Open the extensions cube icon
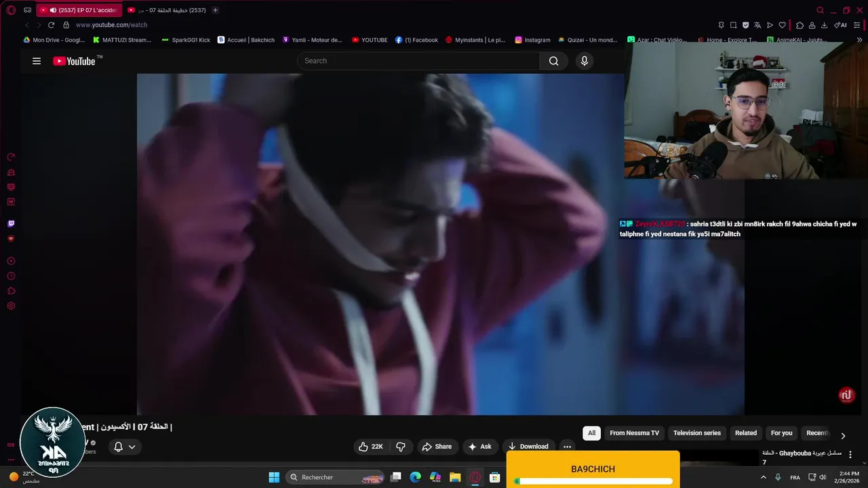 (800, 25)
